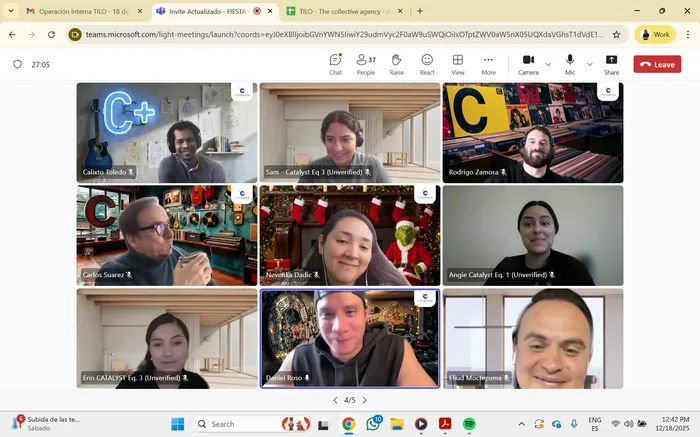
Task: Close the Operación Interna TILO tab
Action: pos(140,11)
